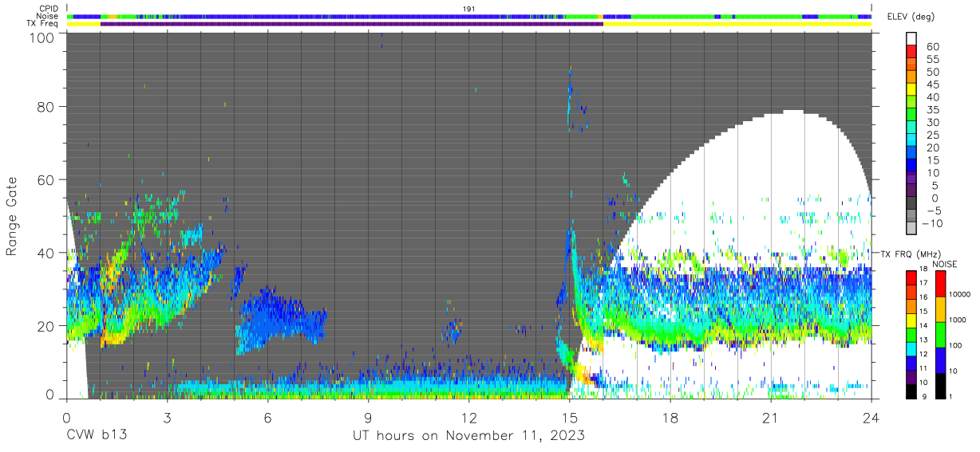Select the 'TX Freq' row label
This screenshot has height=452, width=980.
pyautogui.click(x=42, y=24)
